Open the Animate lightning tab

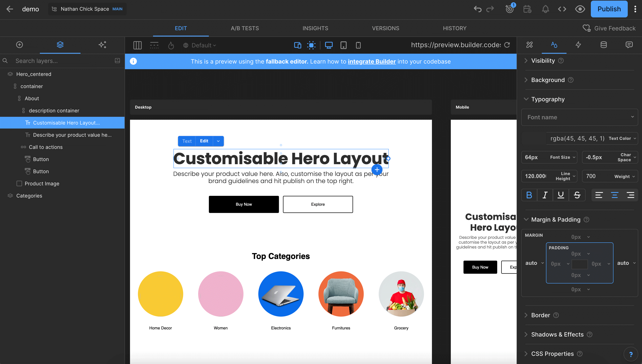pyautogui.click(x=578, y=45)
